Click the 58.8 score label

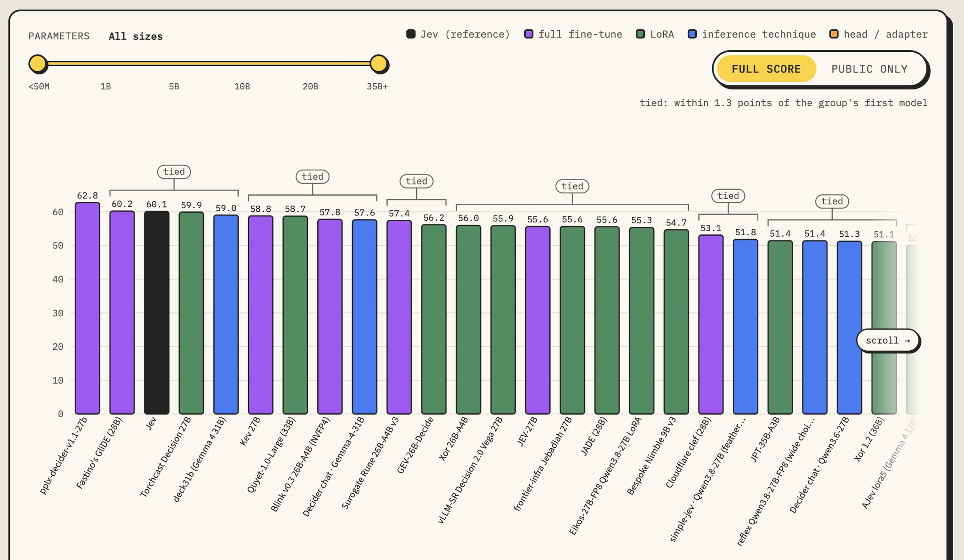261,209
